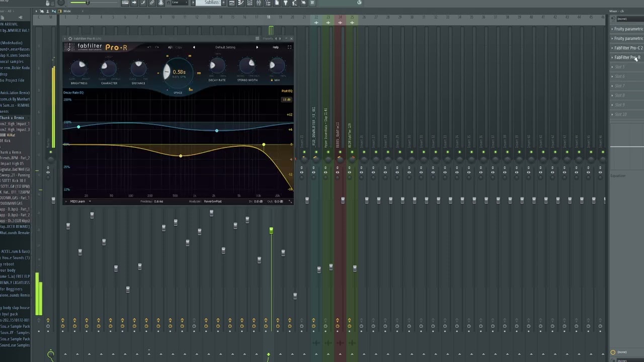Click MIDI Learn in Pro-R
Viewport: 644px width, 362px height.
click(77, 201)
